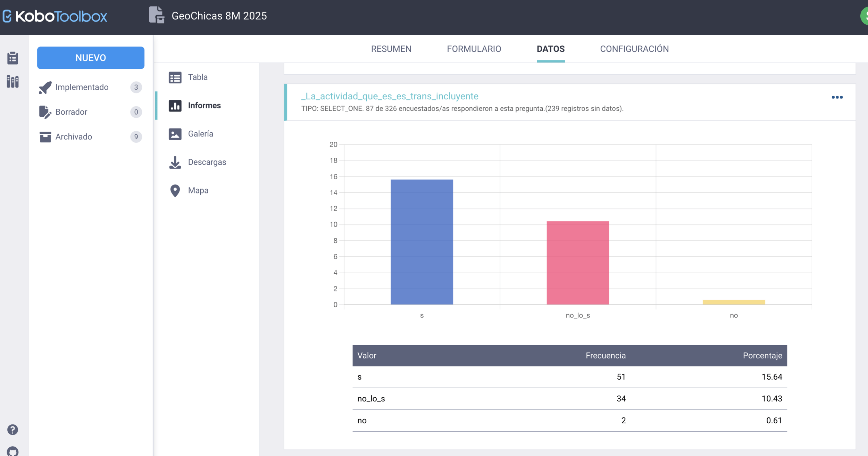This screenshot has width=868, height=456.
Task: Switch to the RESUMEN tab
Action: click(391, 49)
